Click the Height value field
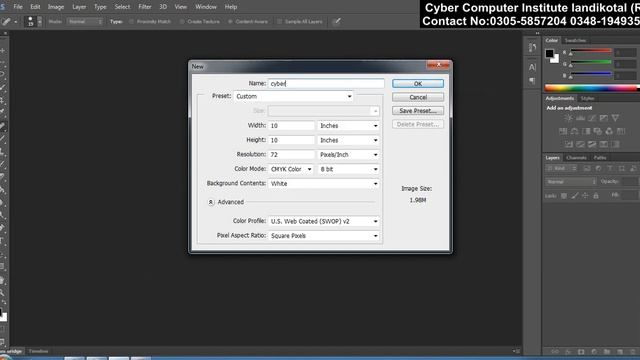This screenshot has width=640, height=360. coord(291,140)
